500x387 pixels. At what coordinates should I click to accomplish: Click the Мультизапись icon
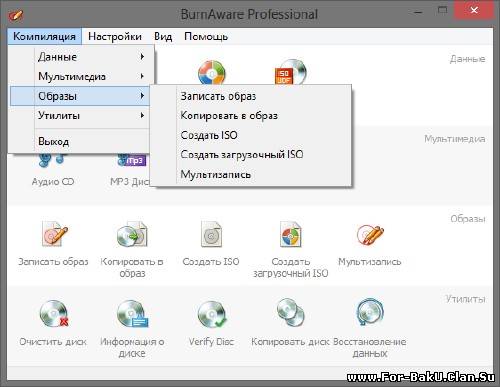pyautogui.click(x=370, y=234)
